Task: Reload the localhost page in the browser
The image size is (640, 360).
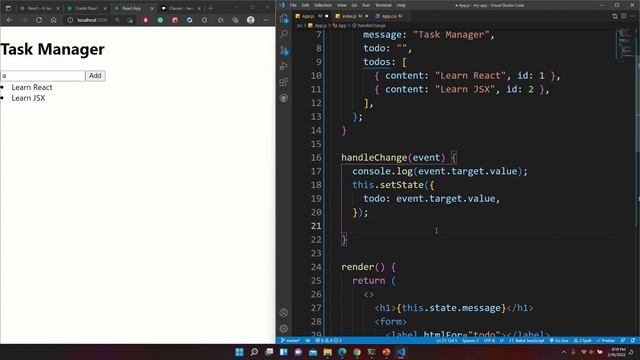Action: (39, 20)
